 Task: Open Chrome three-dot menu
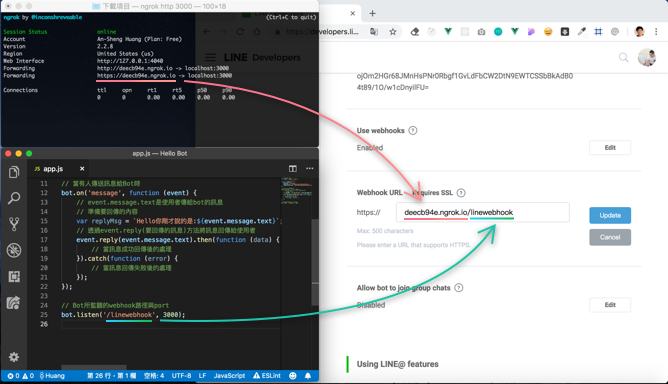[656, 32]
